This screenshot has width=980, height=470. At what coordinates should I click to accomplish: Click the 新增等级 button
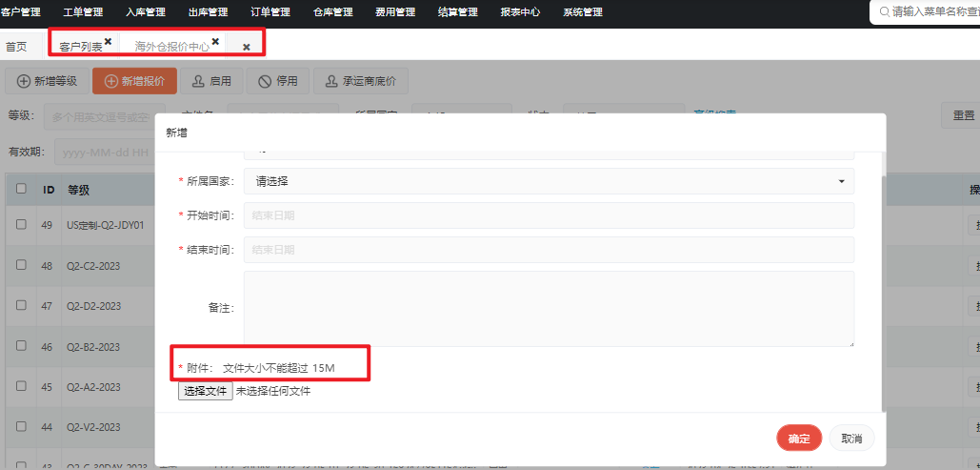(47, 81)
